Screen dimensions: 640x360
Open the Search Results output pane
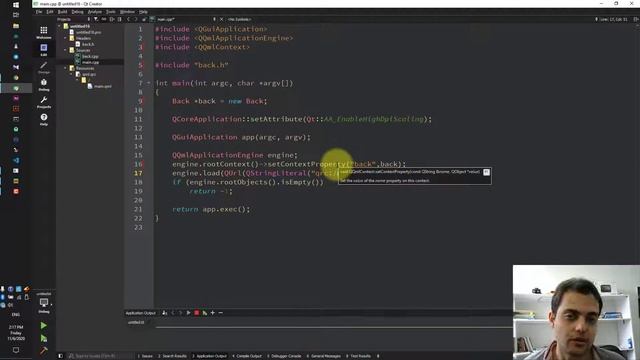[172, 356]
